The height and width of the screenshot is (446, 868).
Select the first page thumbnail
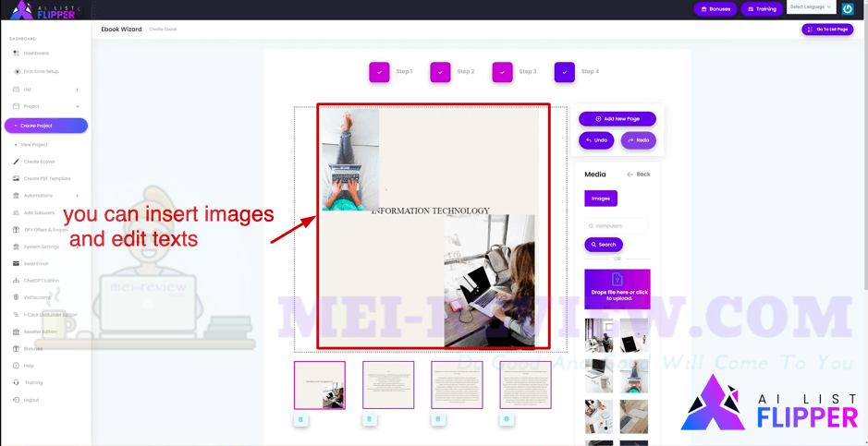click(320, 385)
